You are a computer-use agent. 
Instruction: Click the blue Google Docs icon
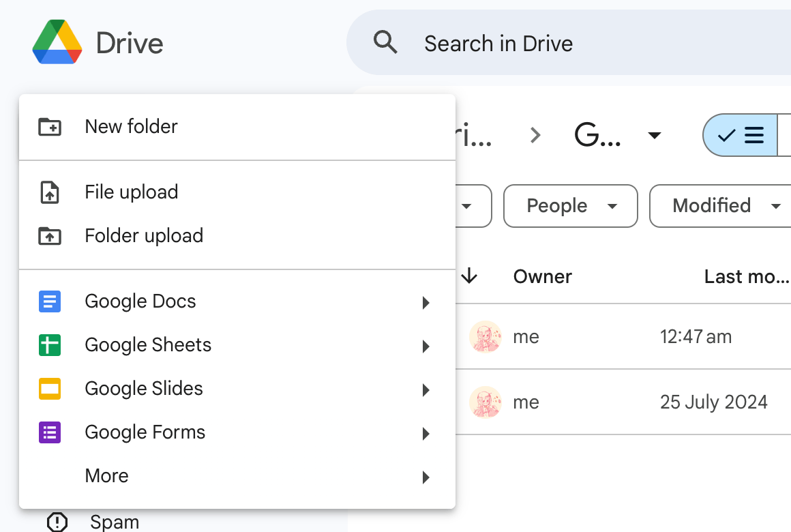coord(50,301)
